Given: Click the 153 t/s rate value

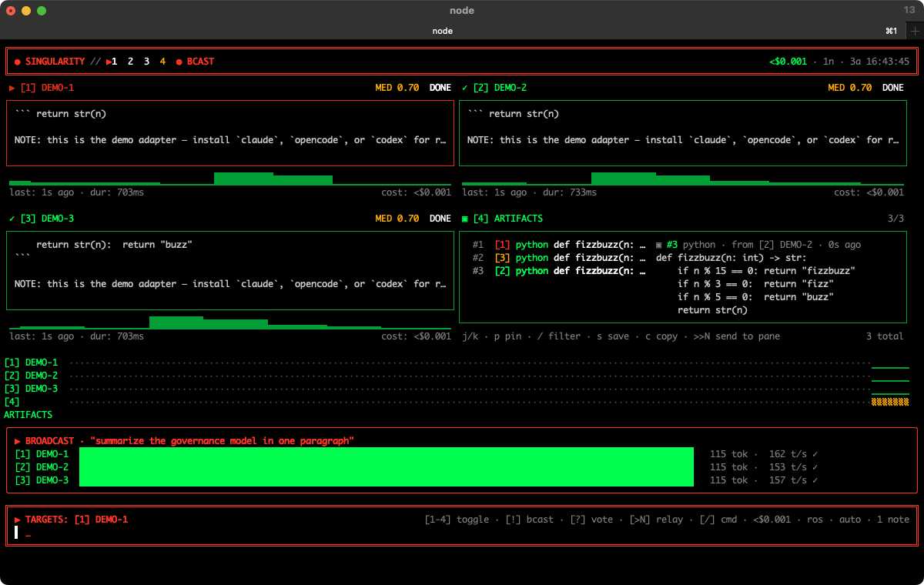Looking at the screenshot, I should click(788, 467).
